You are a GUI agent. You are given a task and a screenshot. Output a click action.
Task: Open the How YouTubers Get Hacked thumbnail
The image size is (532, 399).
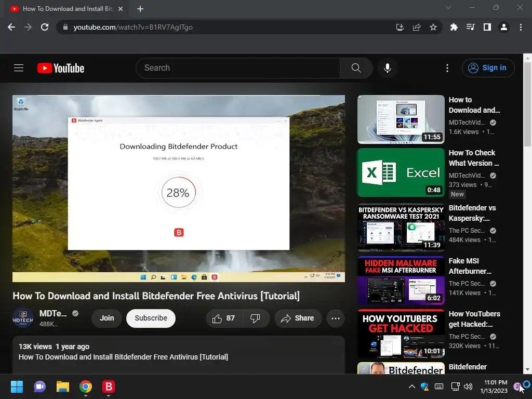point(401,333)
